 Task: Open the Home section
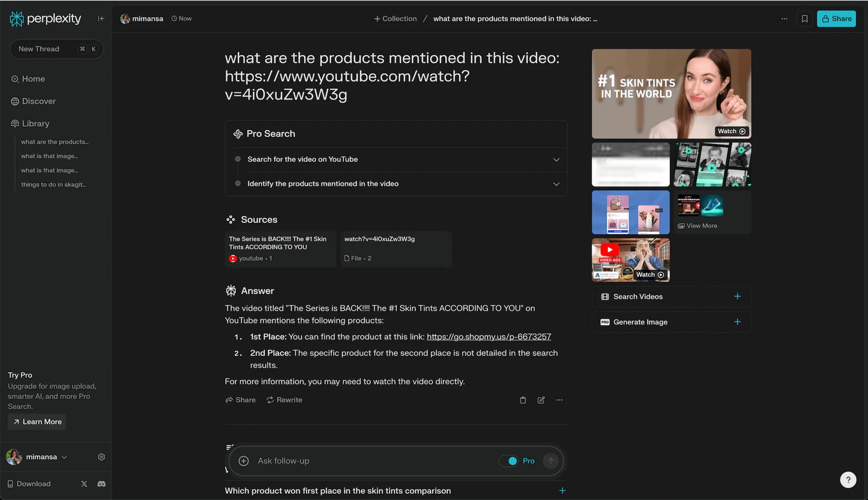(33, 79)
